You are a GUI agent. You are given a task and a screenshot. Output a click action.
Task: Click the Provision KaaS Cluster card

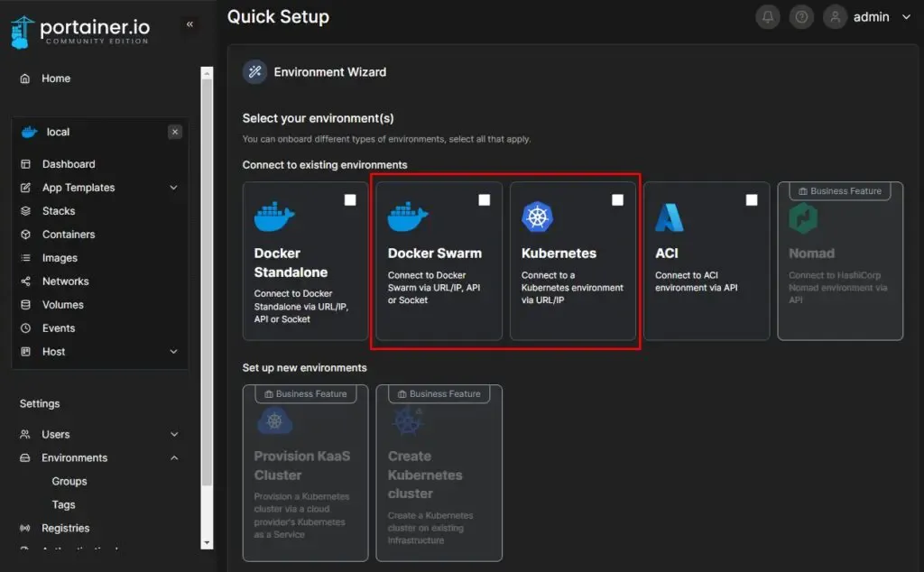(305, 473)
